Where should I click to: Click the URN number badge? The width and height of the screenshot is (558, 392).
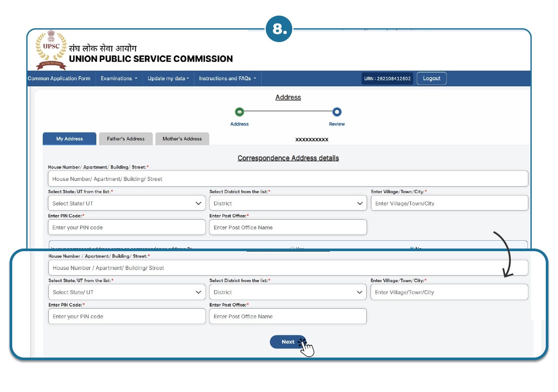(387, 78)
